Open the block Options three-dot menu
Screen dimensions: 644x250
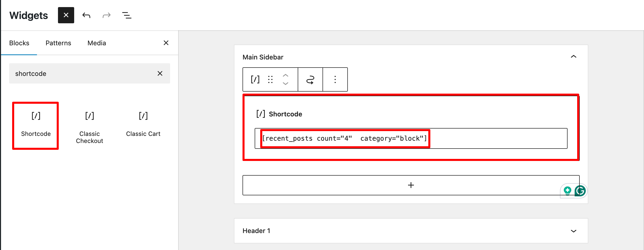tap(335, 79)
